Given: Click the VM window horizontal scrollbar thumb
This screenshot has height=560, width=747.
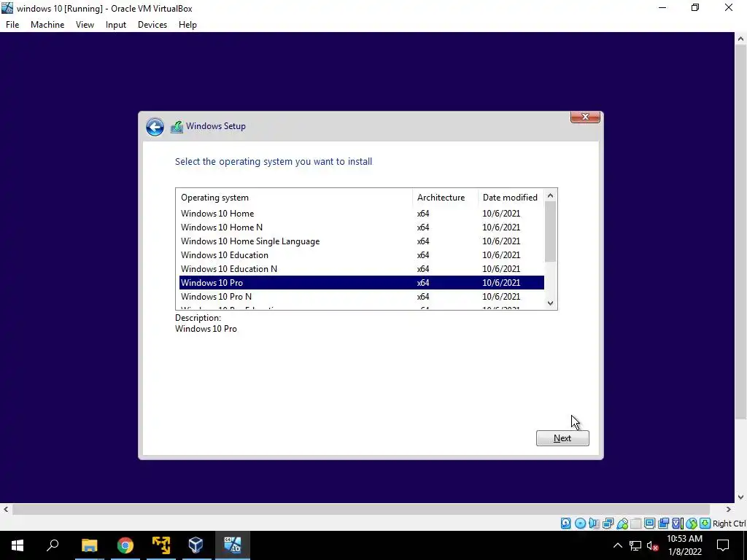Looking at the screenshot, I should click(361, 510).
